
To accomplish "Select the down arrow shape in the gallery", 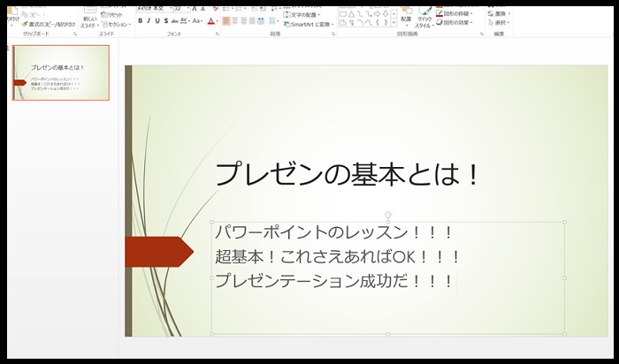I will (386, 14).
